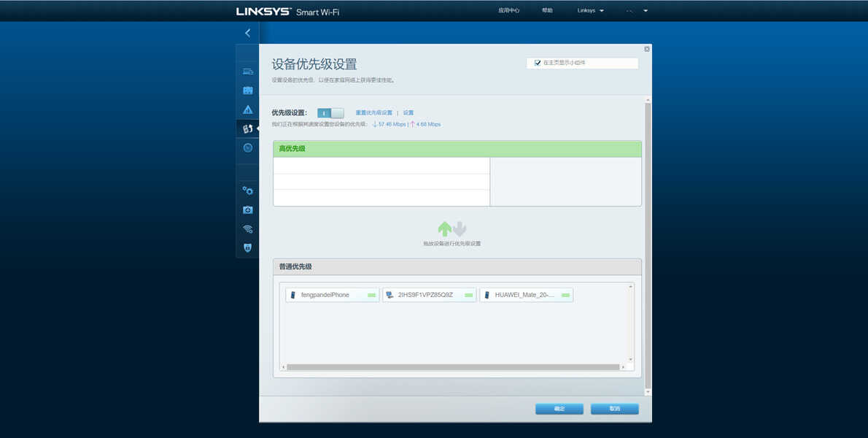Open the connectivity gears sidebar icon
The width and height of the screenshot is (868, 438).
[247, 191]
